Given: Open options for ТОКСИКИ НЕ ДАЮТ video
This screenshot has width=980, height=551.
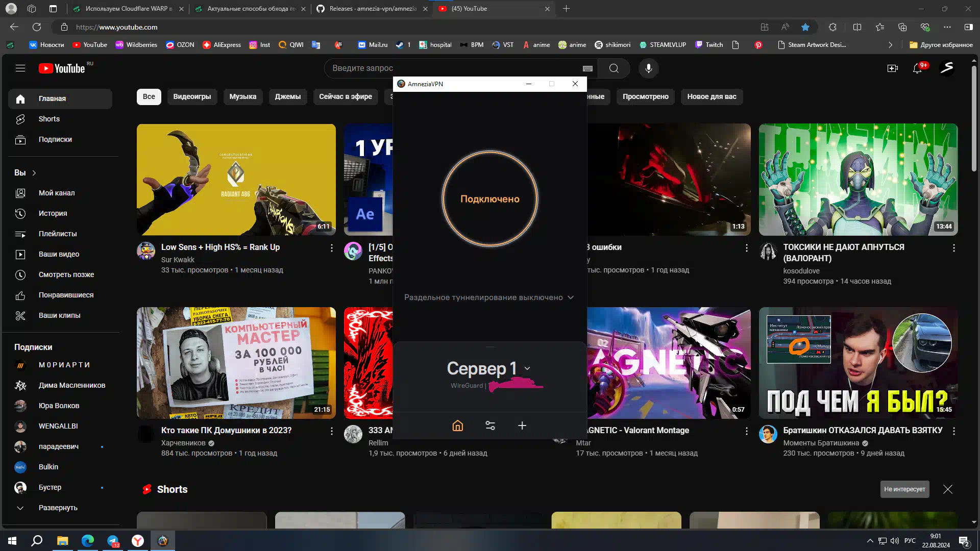Looking at the screenshot, I should [953, 248].
